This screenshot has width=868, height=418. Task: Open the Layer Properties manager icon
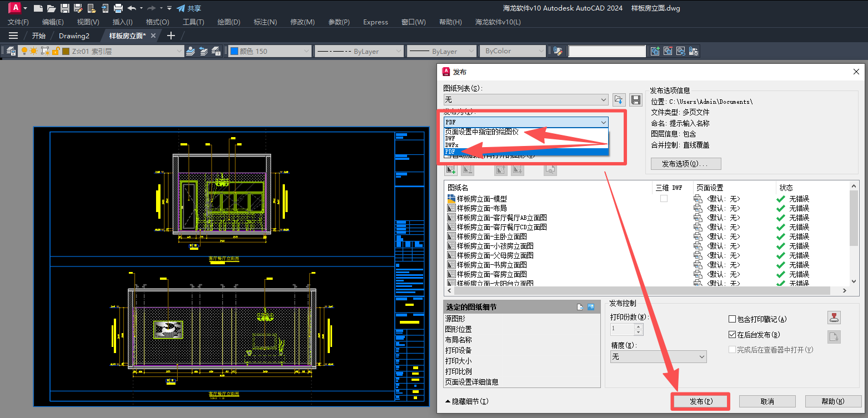(x=11, y=51)
